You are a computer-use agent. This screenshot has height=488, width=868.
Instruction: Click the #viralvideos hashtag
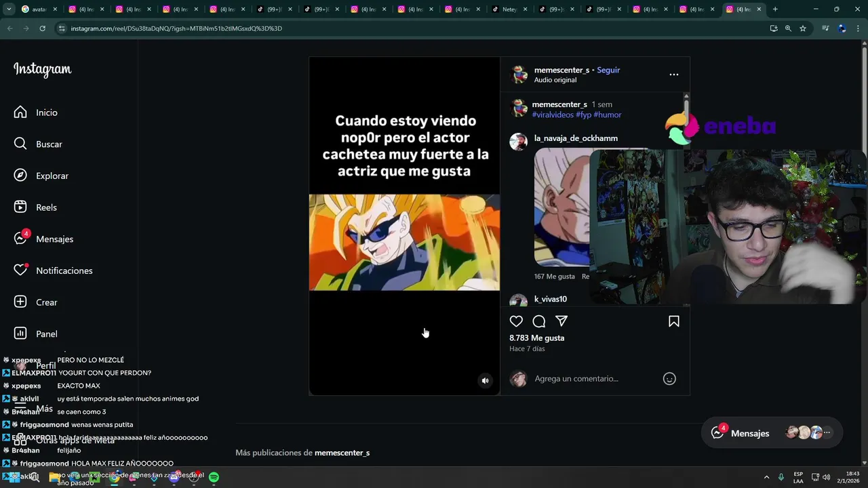click(x=553, y=115)
